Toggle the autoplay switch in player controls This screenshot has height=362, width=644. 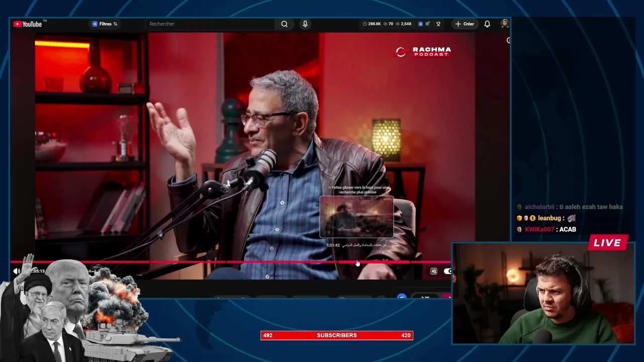pos(447,271)
